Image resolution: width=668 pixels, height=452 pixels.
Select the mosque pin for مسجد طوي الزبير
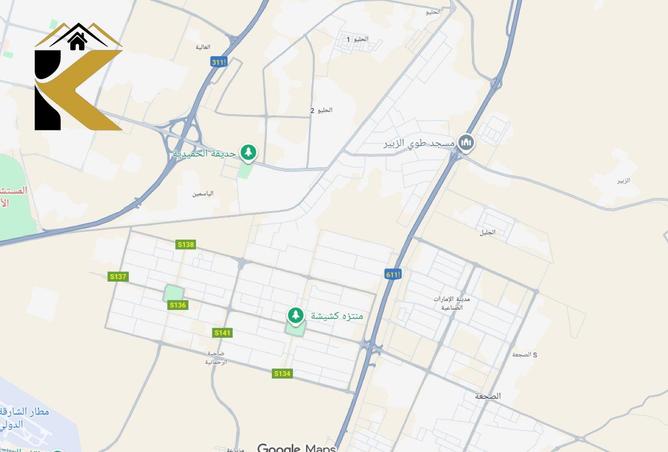pyautogui.click(x=466, y=143)
